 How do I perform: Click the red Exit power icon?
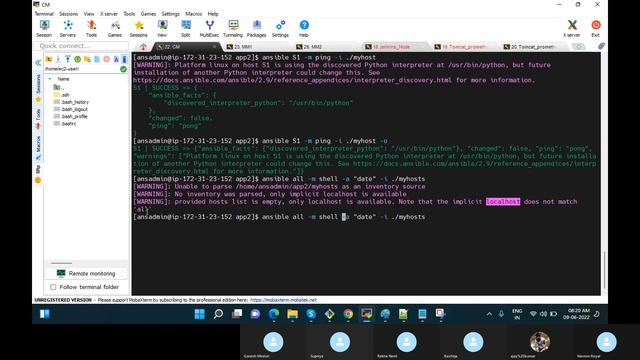pos(596,29)
